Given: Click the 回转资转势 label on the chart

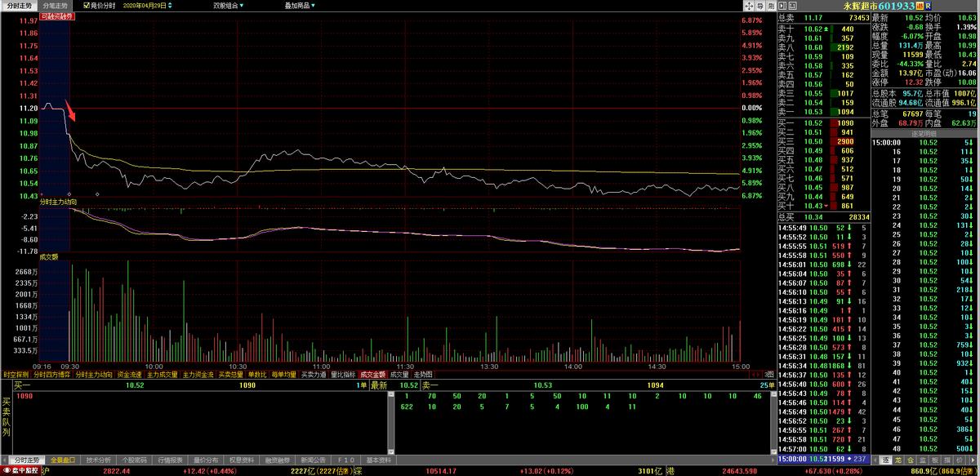Looking at the screenshot, I should (56, 16).
